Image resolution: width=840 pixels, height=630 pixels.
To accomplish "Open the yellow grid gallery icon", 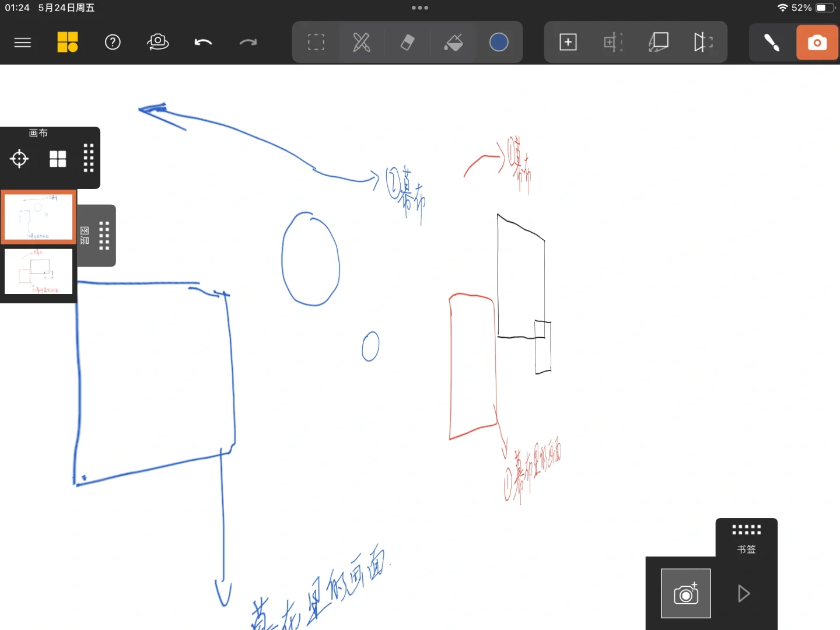I will (68, 42).
